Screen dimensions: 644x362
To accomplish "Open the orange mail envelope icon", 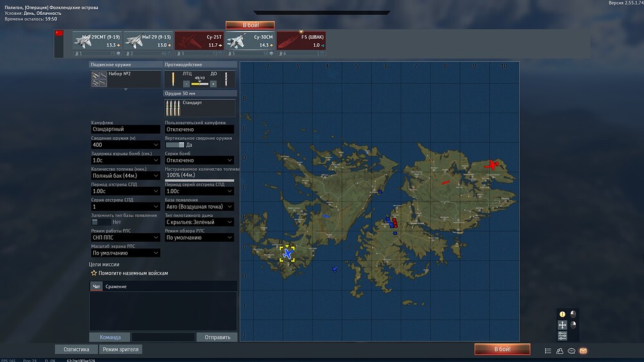I will pyautogui.click(x=583, y=351).
